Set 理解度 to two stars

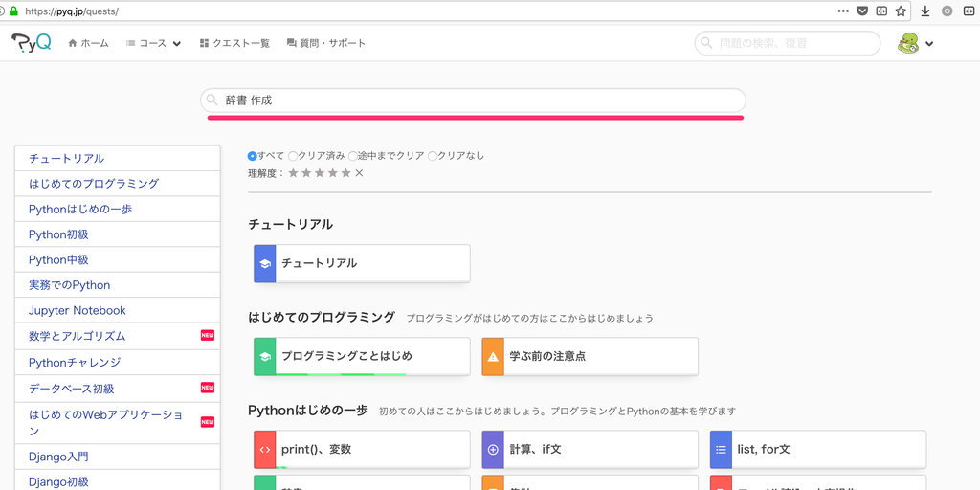point(306,173)
